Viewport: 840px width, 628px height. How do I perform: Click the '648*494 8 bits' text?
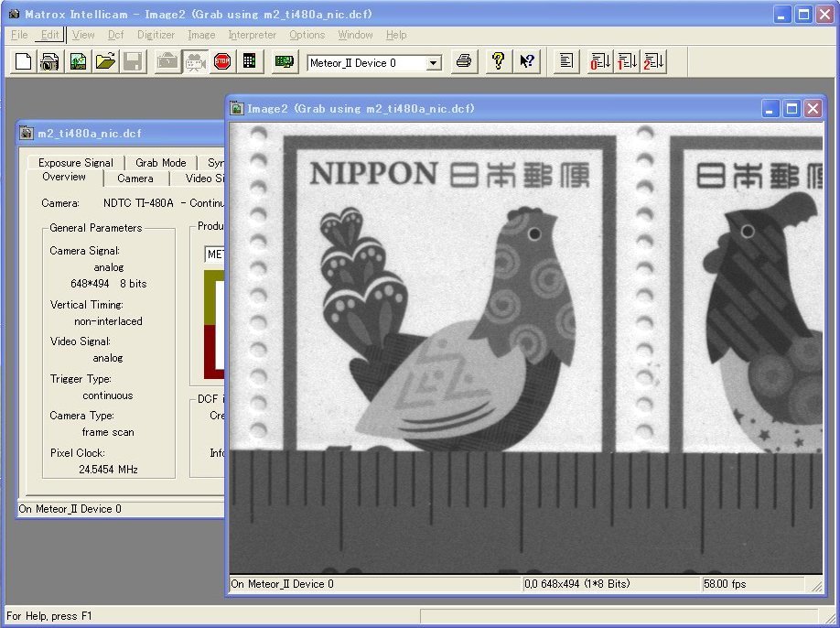pos(109,284)
